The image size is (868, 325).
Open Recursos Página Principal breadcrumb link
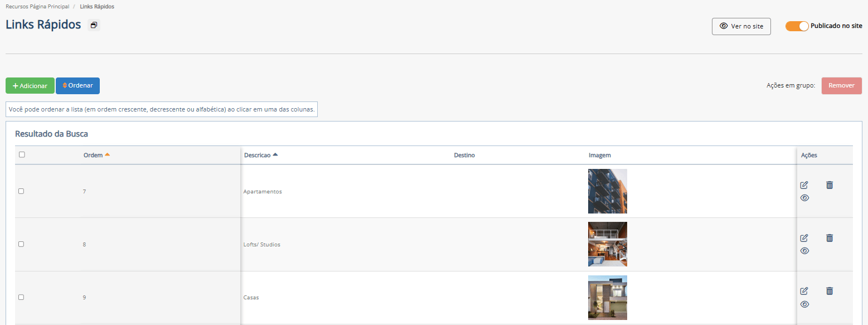point(37,7)
